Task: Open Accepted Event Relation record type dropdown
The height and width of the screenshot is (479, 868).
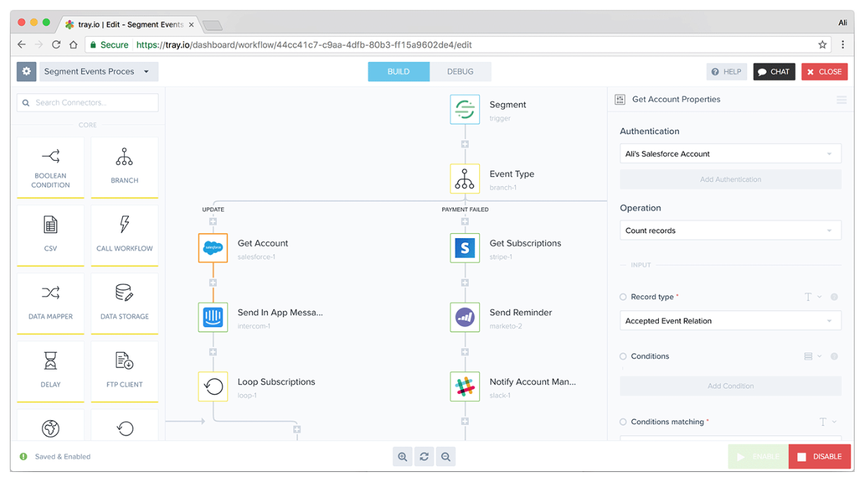Action: coord(730,321)
